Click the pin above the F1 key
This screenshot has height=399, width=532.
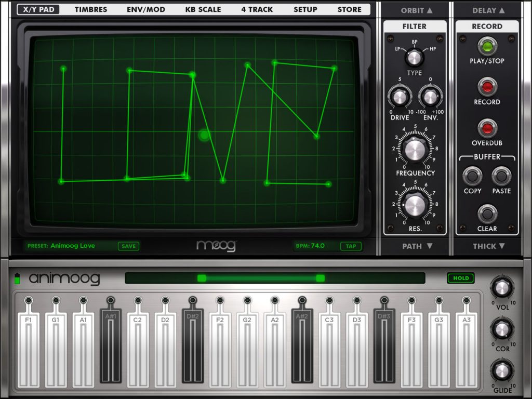[29, 300]
